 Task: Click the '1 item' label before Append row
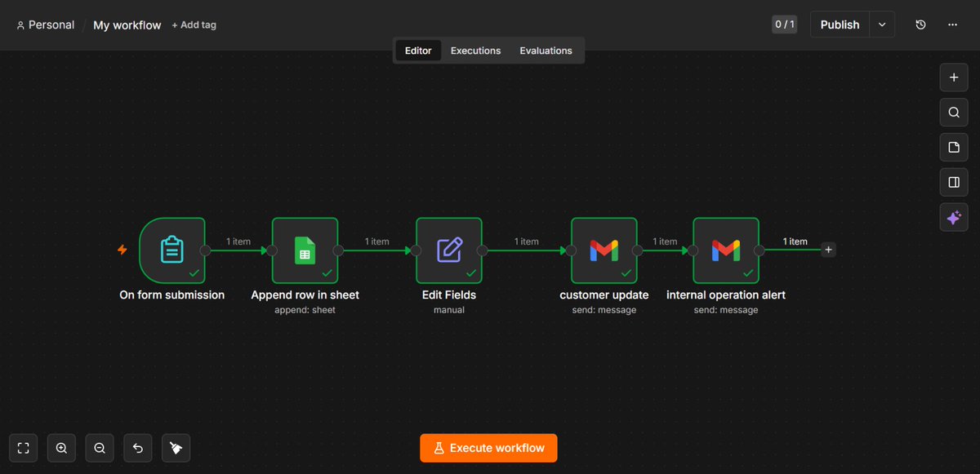point(238,241)
